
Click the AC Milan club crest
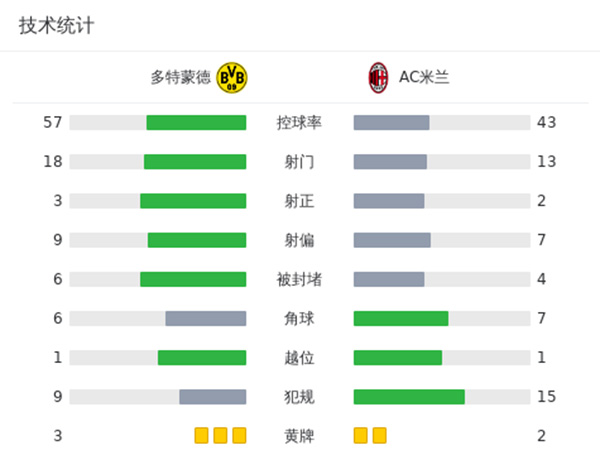pos(378,76)
